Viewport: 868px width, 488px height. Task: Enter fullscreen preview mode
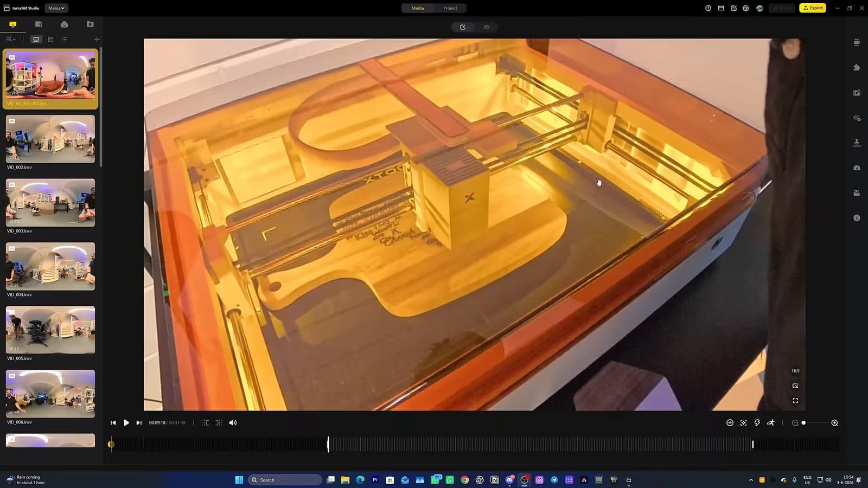(795, 401)
